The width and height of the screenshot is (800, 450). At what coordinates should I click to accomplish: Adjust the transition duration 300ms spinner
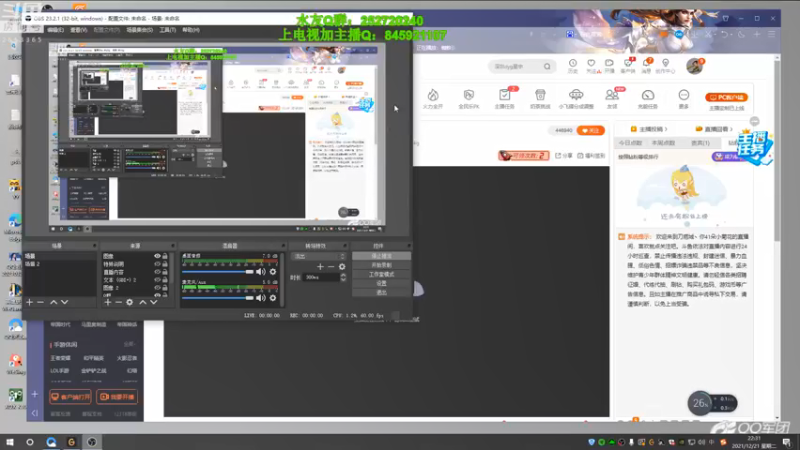(343, 278)
